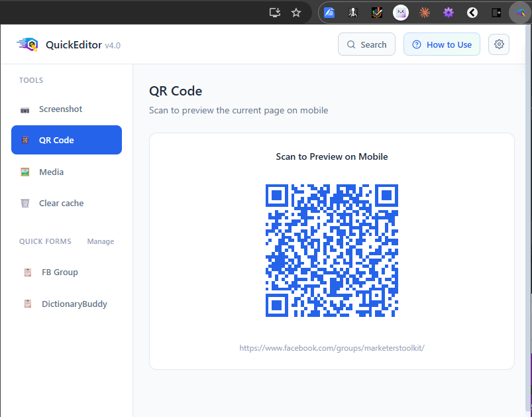Click the blue QR code image
Image resolution: width=532 pixels, height=417 pixels.
coord(332,251)
